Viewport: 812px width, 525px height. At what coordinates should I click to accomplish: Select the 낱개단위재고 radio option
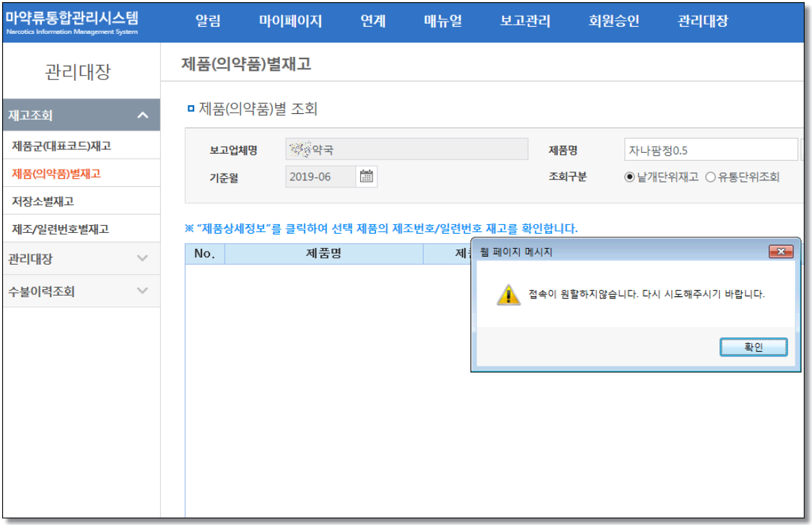coord(629,177)
